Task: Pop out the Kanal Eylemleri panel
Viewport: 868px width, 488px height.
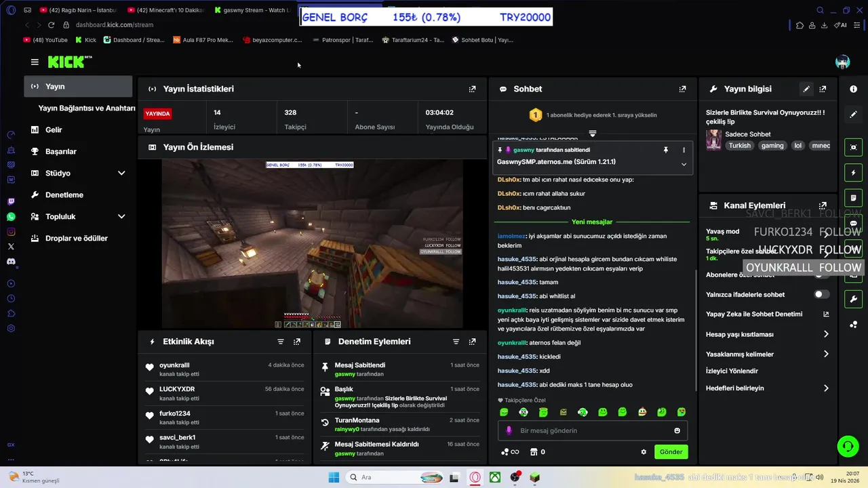Action: pyautogui.click(x=823, y=205)
